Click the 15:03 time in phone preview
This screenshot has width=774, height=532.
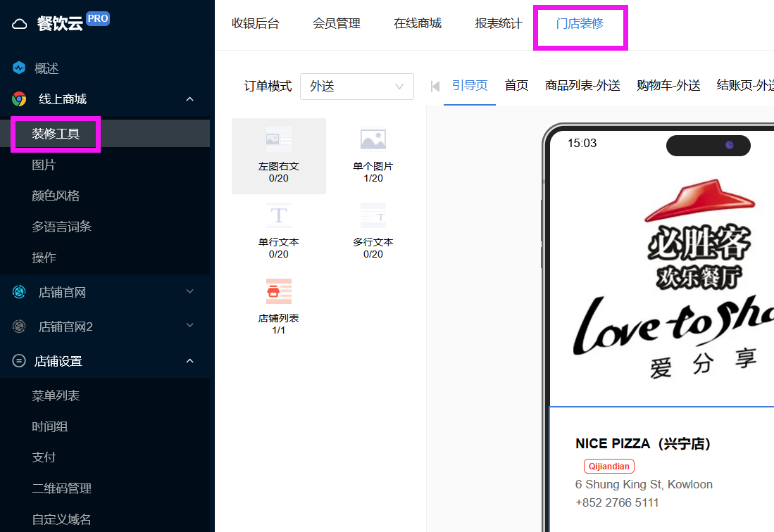coord(582,143)
